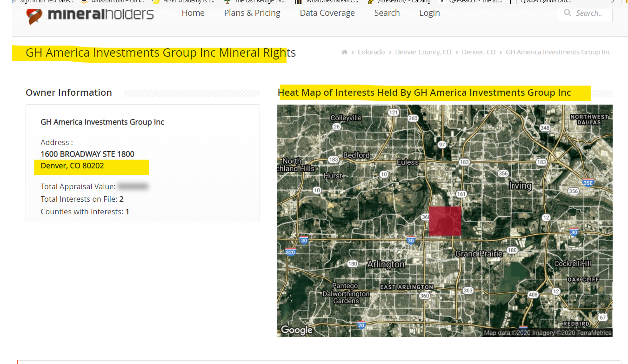Click Counties with Interests: 1
This screenshot has height=364, width=628.
pos(85,212)
